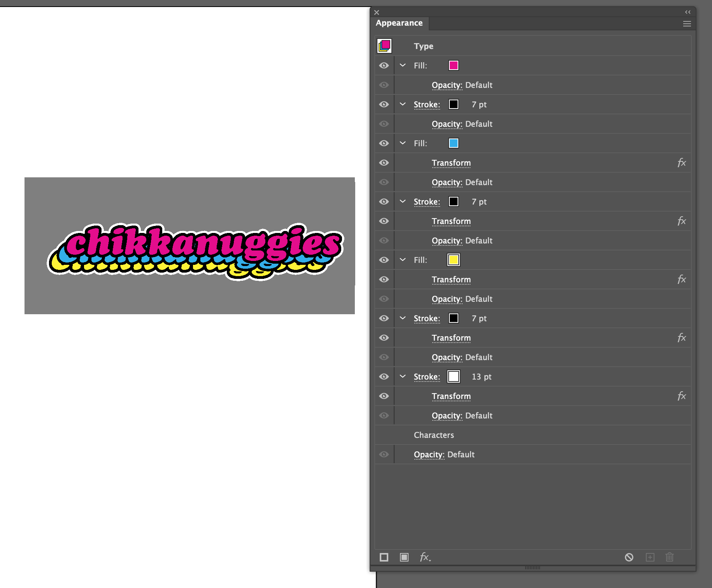Screen dimensions: 712x588
Task: Hide the yellow Fill layer eye
Action: (384, 260)
